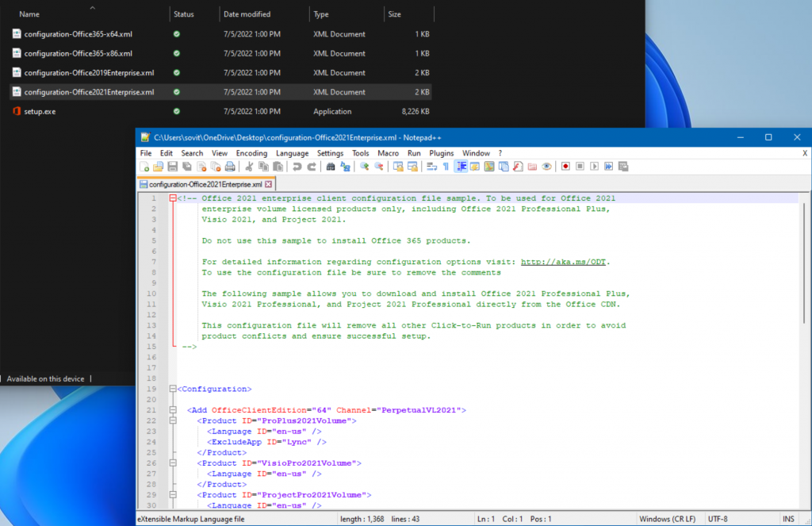Click the Save All toolbar icon
The image size is (812, 526).
pyautogui.click(x=187, y=167)
